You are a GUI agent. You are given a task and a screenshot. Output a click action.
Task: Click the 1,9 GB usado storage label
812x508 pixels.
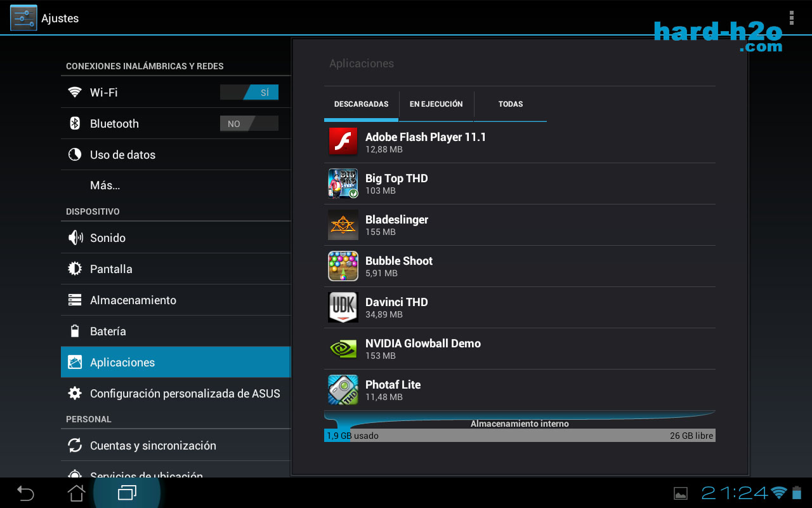tap(353, 436)
